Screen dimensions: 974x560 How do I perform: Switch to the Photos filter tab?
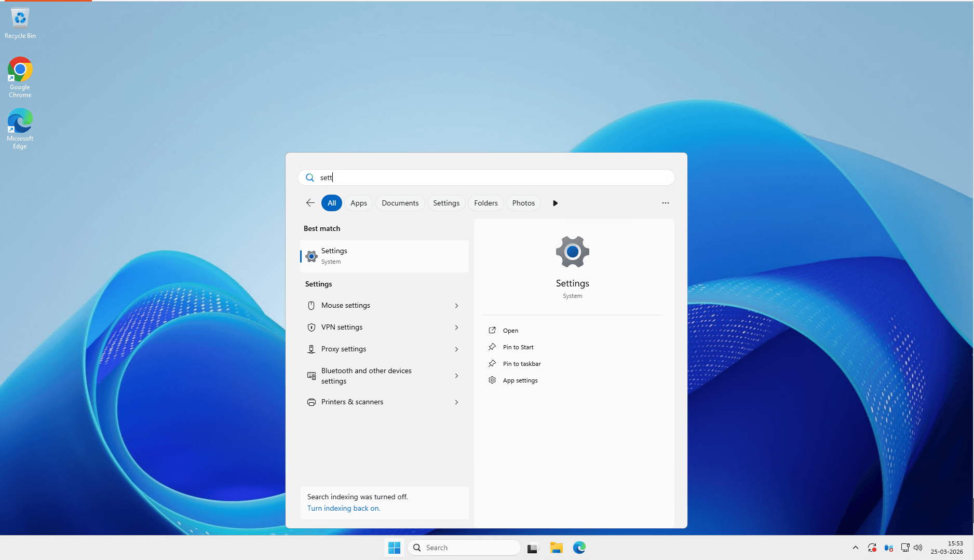(x=523, y=203)
